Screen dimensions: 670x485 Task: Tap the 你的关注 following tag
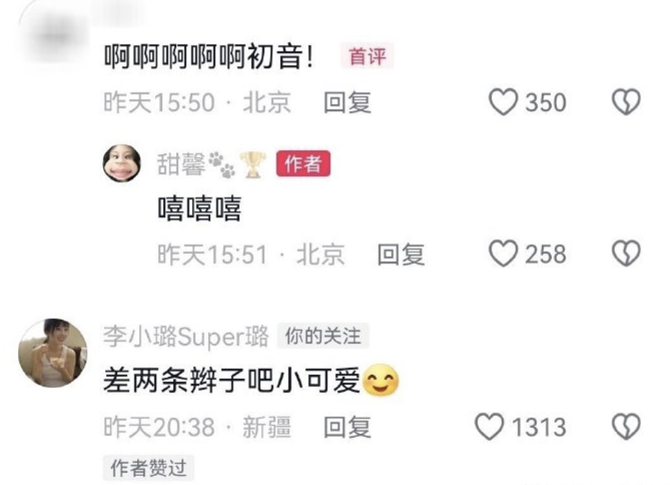tap(323, 336)
